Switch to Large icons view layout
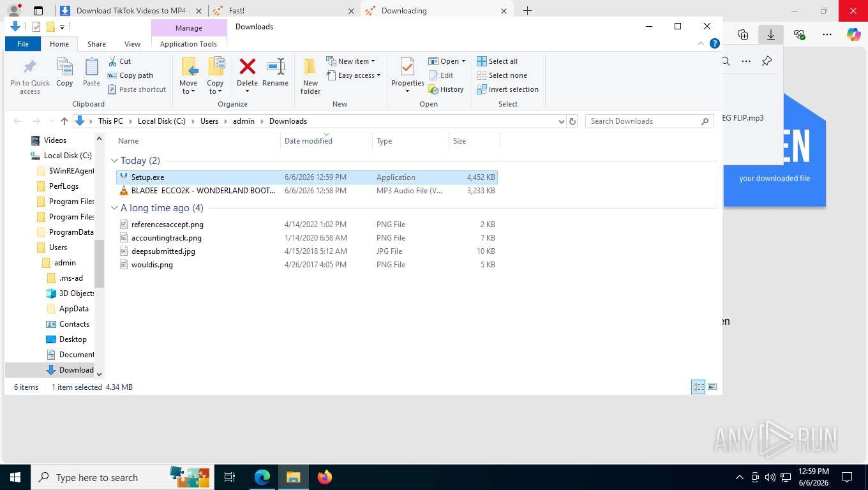Screen dimensions: 868x490 pos(712,387)
